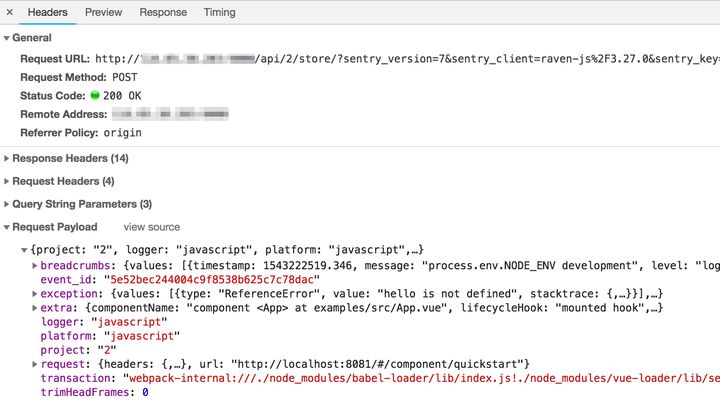Click the platform "javascript" entry

tap(110, 336)
